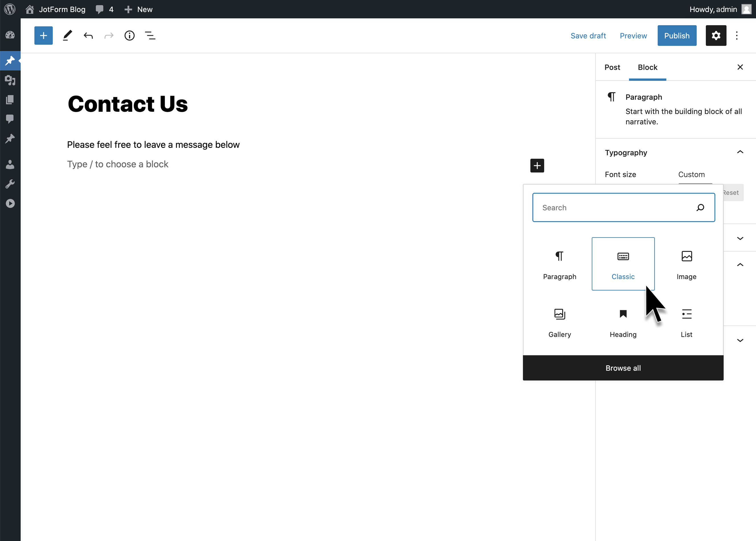Open Tools wrench in the sidebar
The image size is (756, 541).
(x=10, y=184)
